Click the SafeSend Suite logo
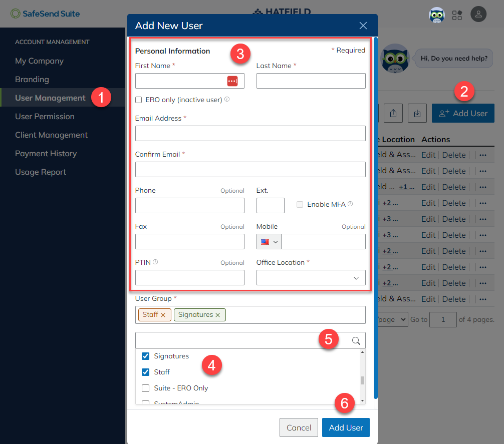This screenshot has width=504, height=444. pos(45,14)
